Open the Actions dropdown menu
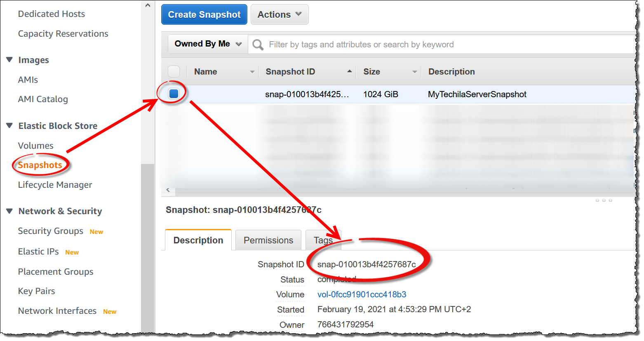644x341 pixels. tap(279, 14)
